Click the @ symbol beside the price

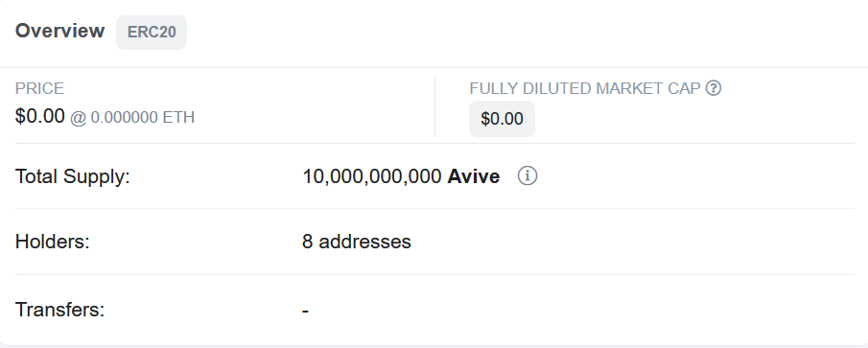pos(78,118)
